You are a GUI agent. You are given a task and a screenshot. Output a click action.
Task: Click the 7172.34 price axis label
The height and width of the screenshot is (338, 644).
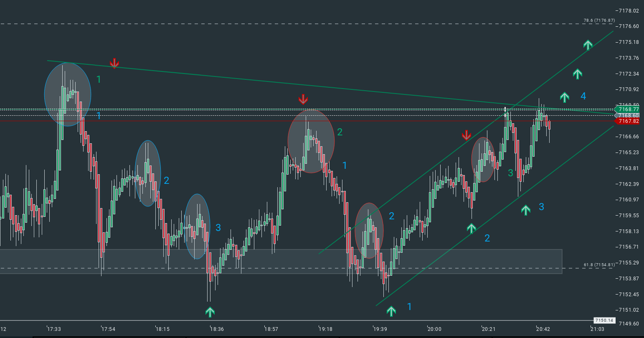[630, 74]
